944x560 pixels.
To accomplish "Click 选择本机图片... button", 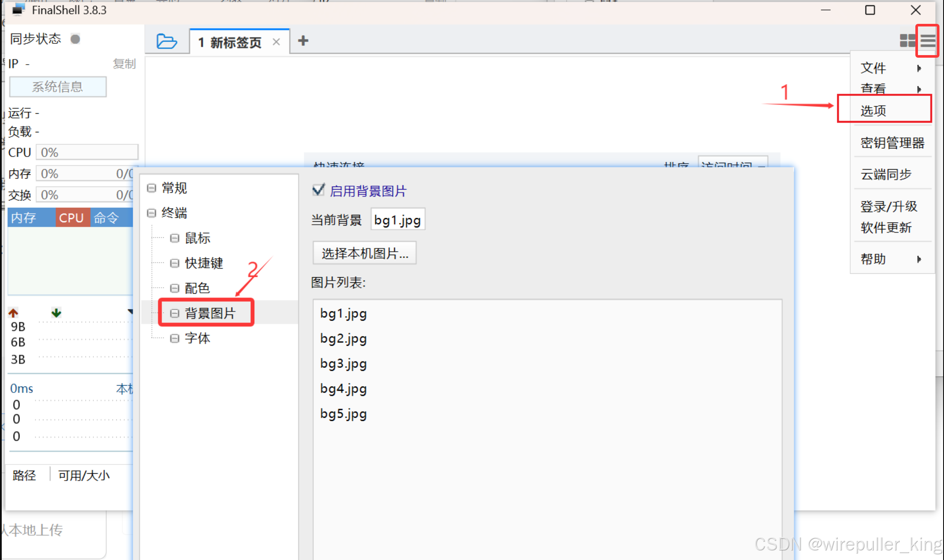I will pyautogui.click(x=364, y=253).
